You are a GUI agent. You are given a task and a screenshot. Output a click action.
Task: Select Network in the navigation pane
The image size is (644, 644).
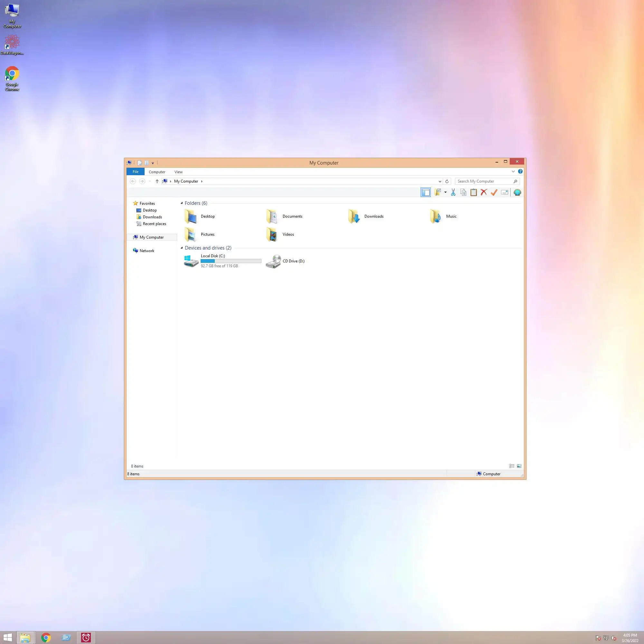point(147,251)
